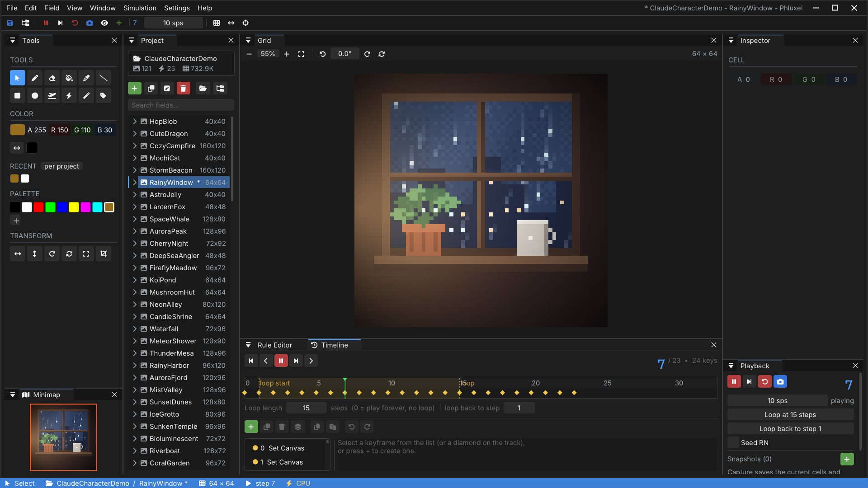The height and width of the screenshot is (488, 868).
Task: Select the Line tool
Action: pyautogui.click(x=104, y=78)
